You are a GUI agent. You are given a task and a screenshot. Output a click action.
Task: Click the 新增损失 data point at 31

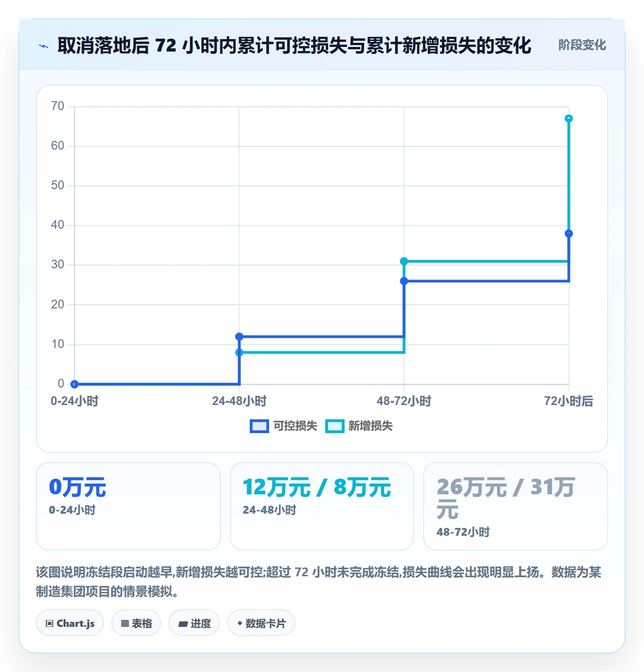[x=404, y=261]
